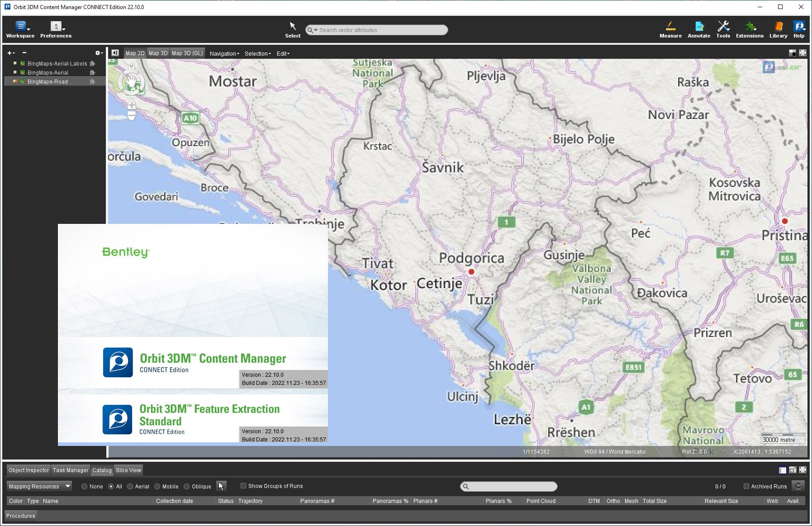Click the map zoom-in plus control
Image resolution: width=812 pixels, height=526 pixels.
pos(132,105)
